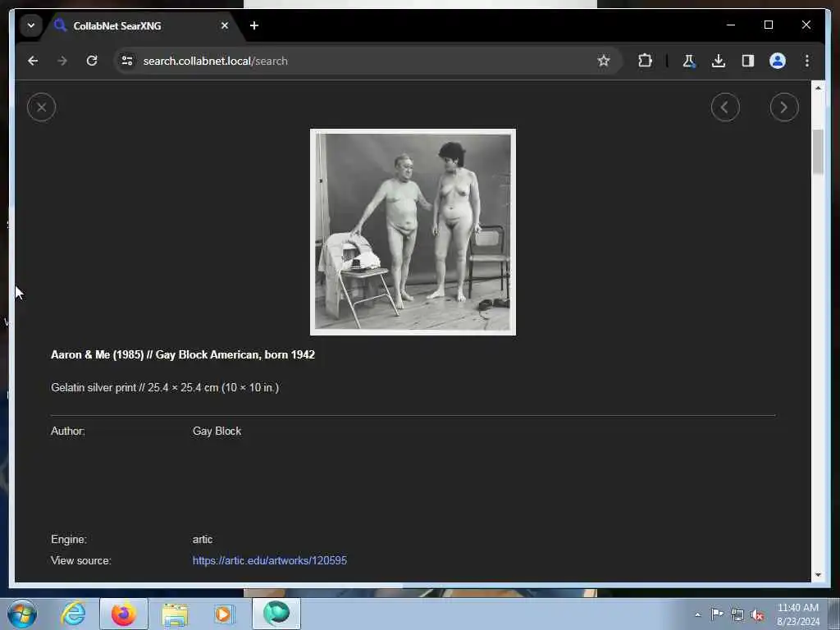Screen dimensions: 840x630
Task: Click the scrollbar up arrow
Action: pyautogui.click(x=818, y=88)
